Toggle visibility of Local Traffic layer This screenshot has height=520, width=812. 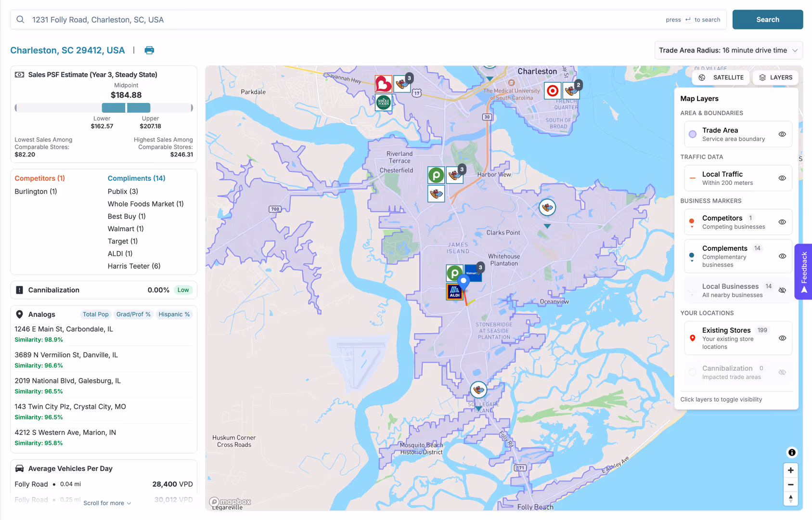point(782,178)
